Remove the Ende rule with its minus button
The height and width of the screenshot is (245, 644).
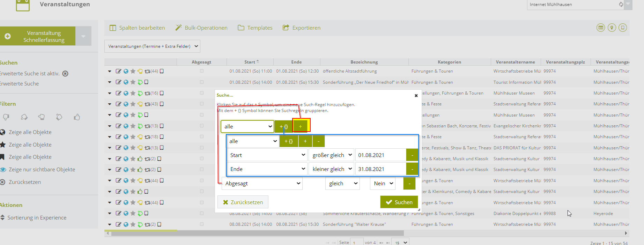[x=412, y=169]
